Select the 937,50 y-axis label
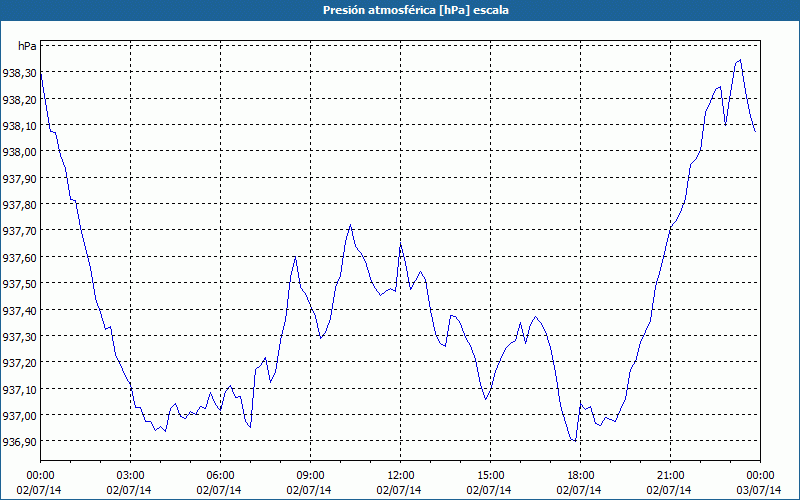Image resolution: width=800 pixels, height=500 pixels. click(x=19, y=284)
